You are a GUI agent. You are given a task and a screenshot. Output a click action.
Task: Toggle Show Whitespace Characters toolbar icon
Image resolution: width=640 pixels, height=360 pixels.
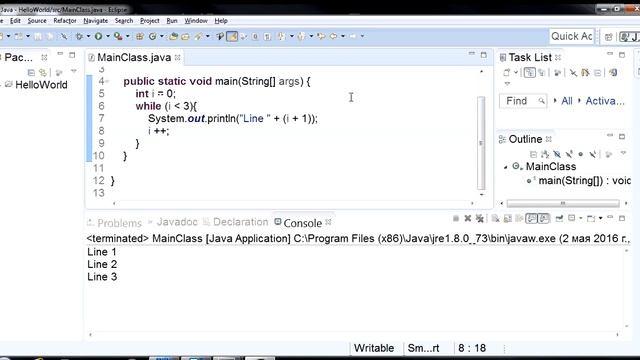[267, 36]
